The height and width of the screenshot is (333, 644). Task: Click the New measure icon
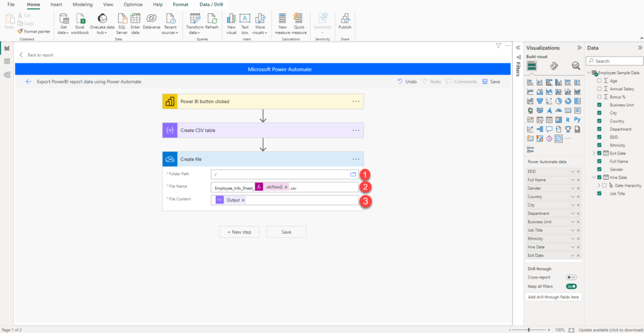point(282,21)
